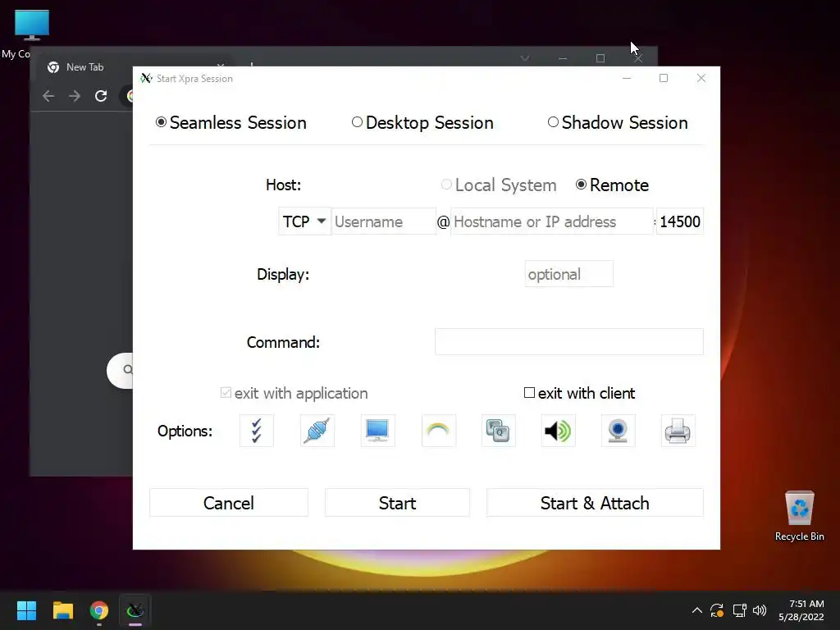840x630 pixels.
Task: Switch to the New Tab in Chrome
Action: click(x=85, y=67)
